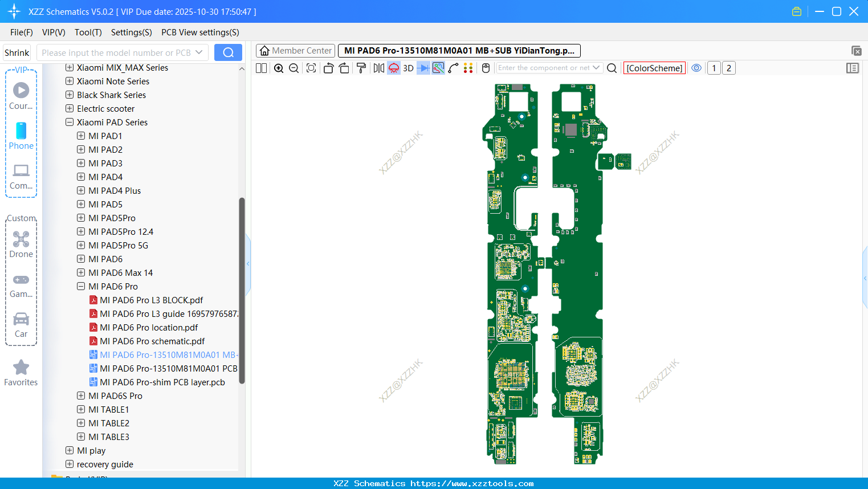Screen dimensions: 868x489
Task: Open the component or net dropdown
Action: coord(596,68)
